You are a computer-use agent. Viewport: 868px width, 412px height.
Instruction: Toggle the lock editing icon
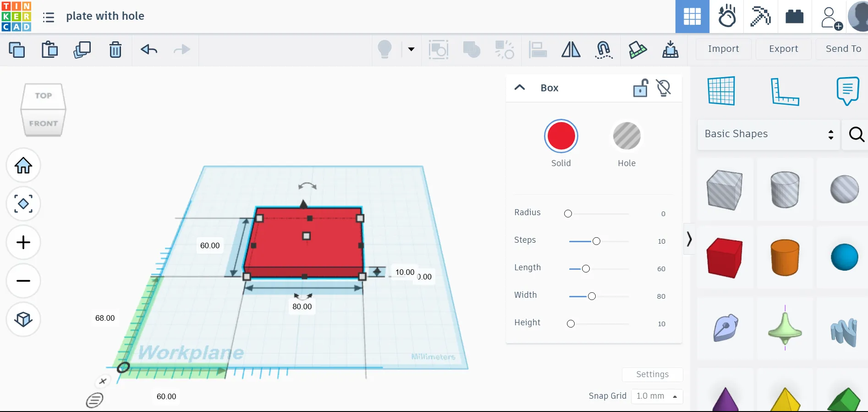(640, 88)
